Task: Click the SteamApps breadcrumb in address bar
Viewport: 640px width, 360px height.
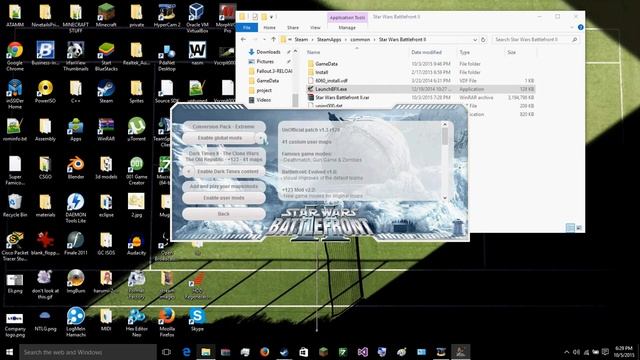Action: coord(329,40)
